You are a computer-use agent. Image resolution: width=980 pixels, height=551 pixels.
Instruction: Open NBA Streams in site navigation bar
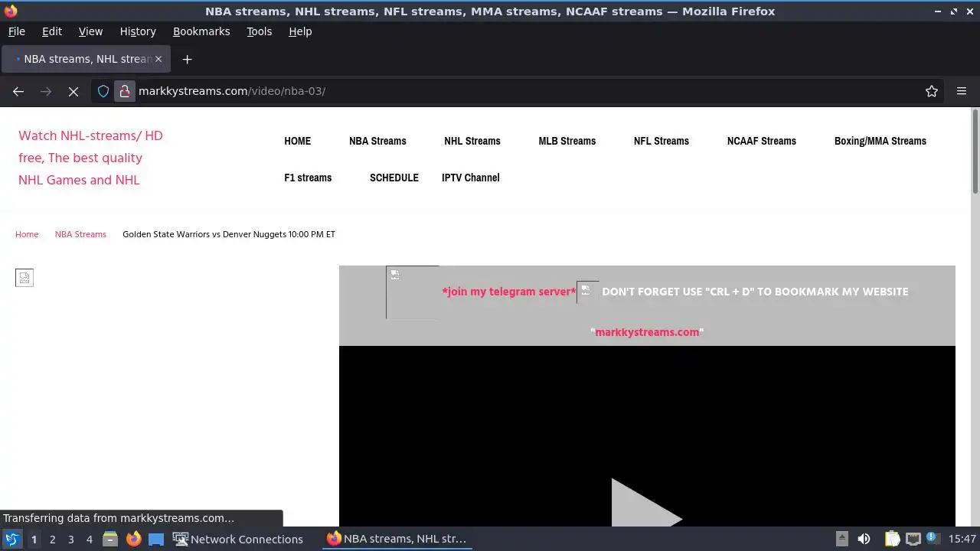(x=377, y=141)
